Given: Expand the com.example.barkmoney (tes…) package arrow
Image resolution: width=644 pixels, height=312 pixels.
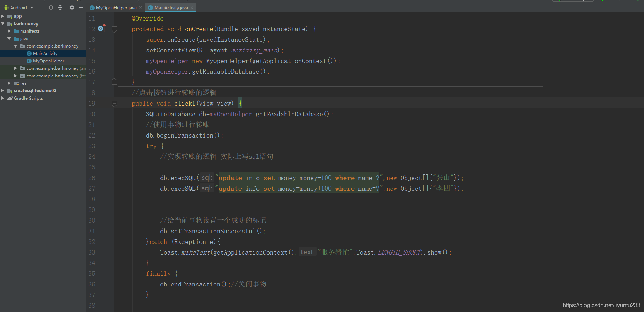Looking at the screenshot, I should pos(16,76).
